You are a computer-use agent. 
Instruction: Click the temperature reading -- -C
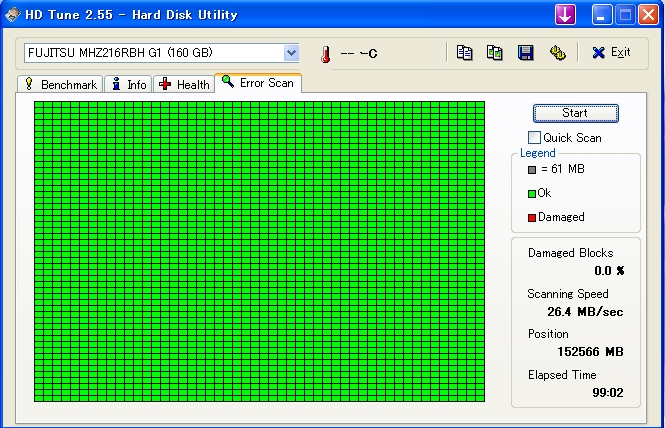(359, 54)
